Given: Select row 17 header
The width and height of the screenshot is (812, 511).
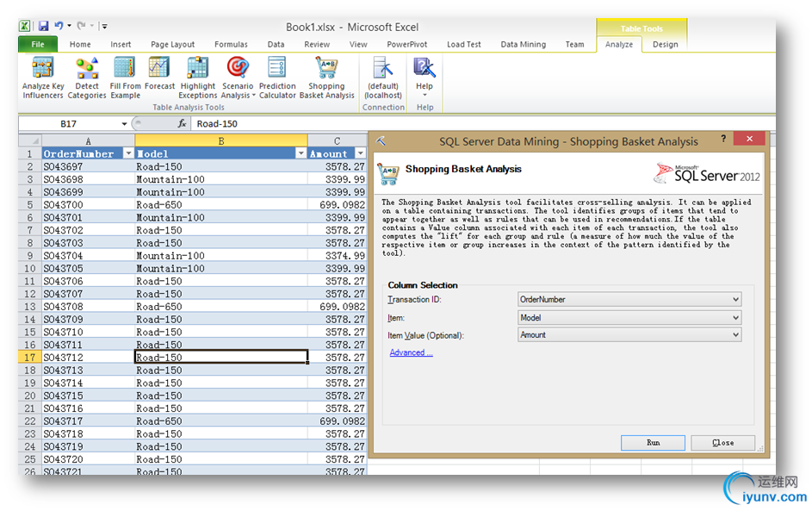Looking at the screenshot, I should (30, 357).
